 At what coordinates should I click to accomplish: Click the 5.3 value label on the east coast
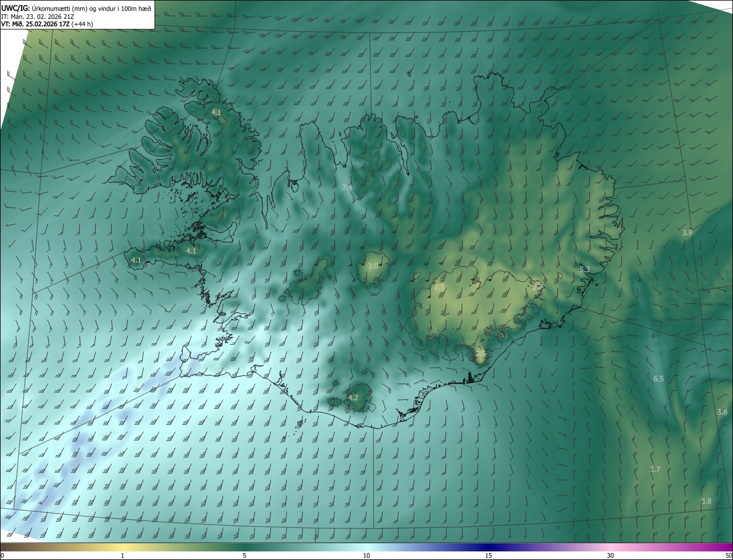tap(585, 269)
